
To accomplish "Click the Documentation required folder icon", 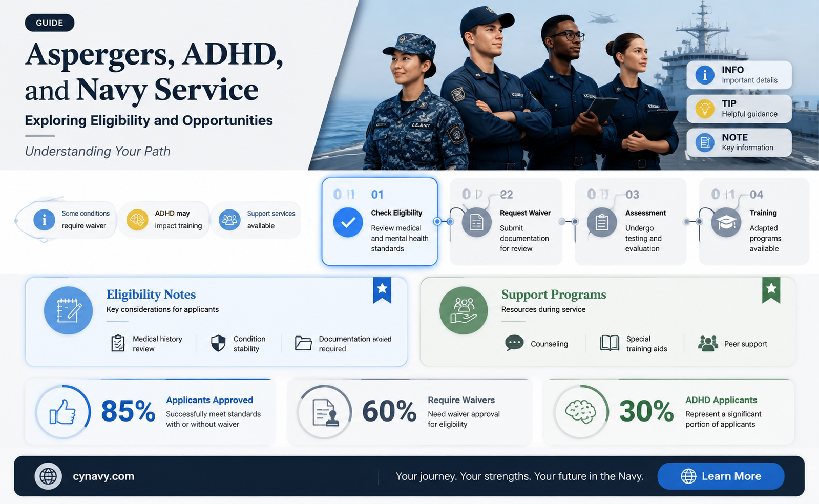I will pyautogui.click(x=303, y=343).
